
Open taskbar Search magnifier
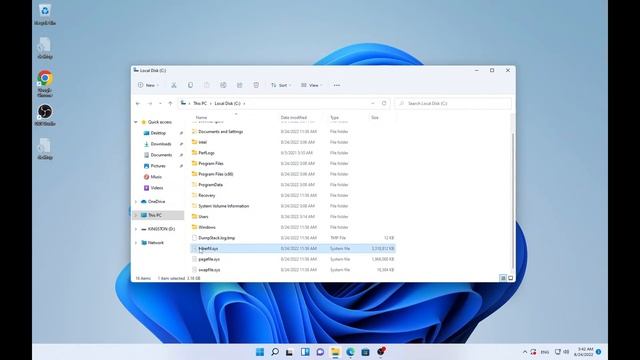275,352
